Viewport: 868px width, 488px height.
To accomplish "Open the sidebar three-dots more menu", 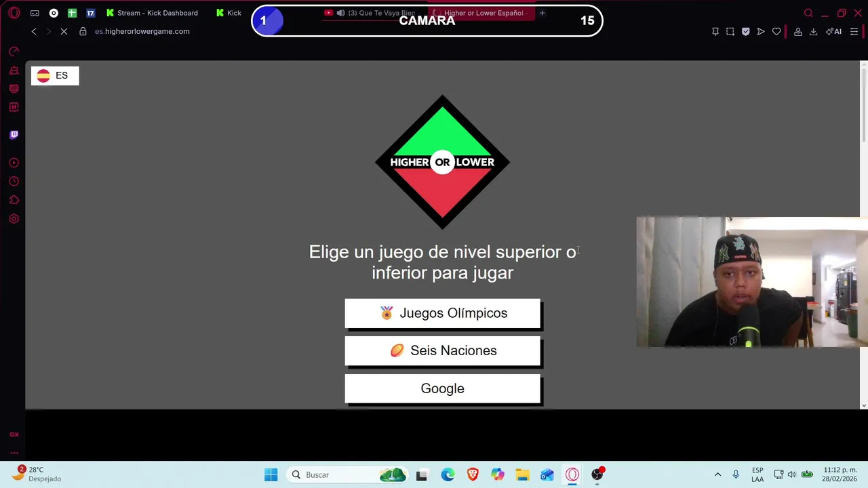I will point(14,453).
